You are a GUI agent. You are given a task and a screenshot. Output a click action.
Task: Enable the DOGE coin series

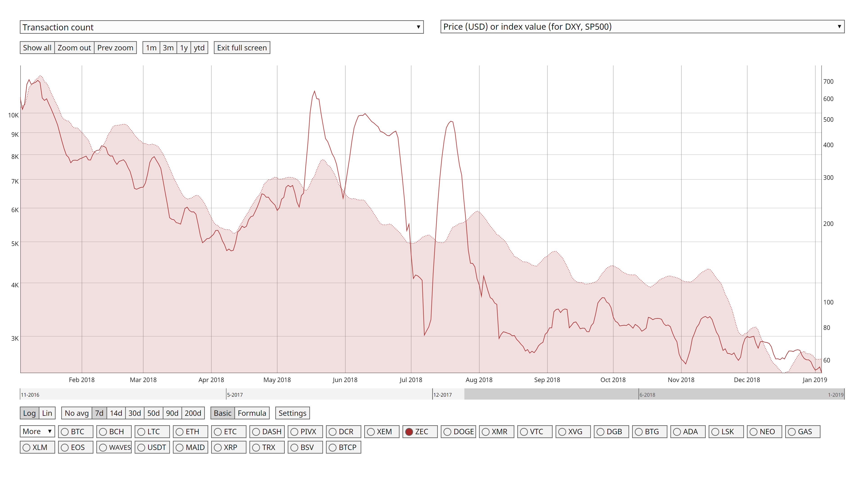[448, 432]
